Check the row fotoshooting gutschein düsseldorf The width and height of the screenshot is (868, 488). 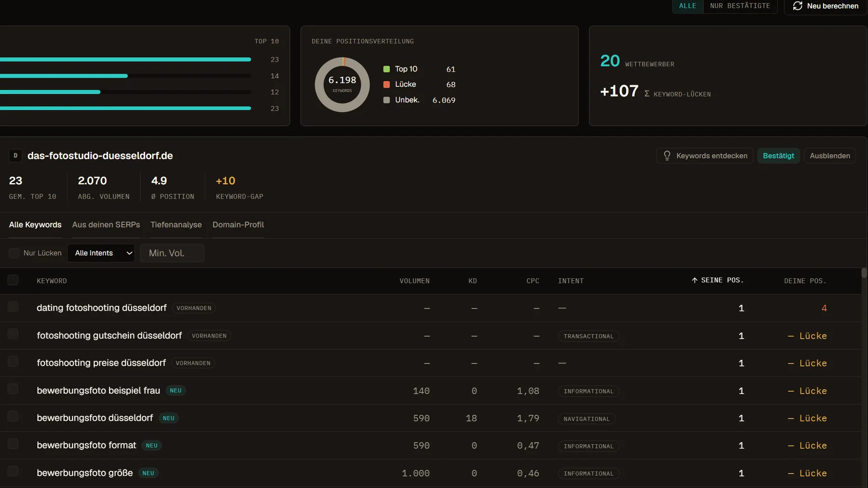tap(13, 334)
